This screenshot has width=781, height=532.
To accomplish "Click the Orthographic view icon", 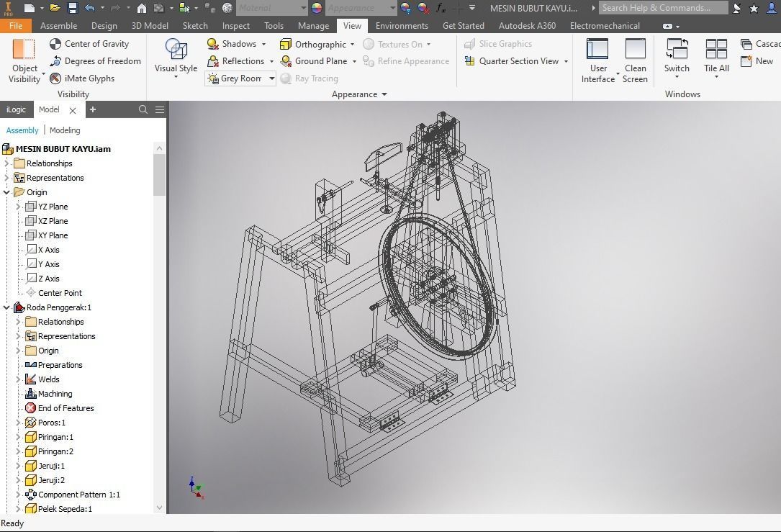I will 286,45.
